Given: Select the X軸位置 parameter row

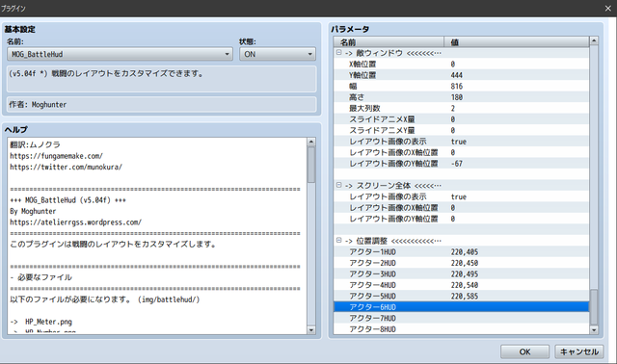Looking at the screenshot, I should click(x=461, y=64).
